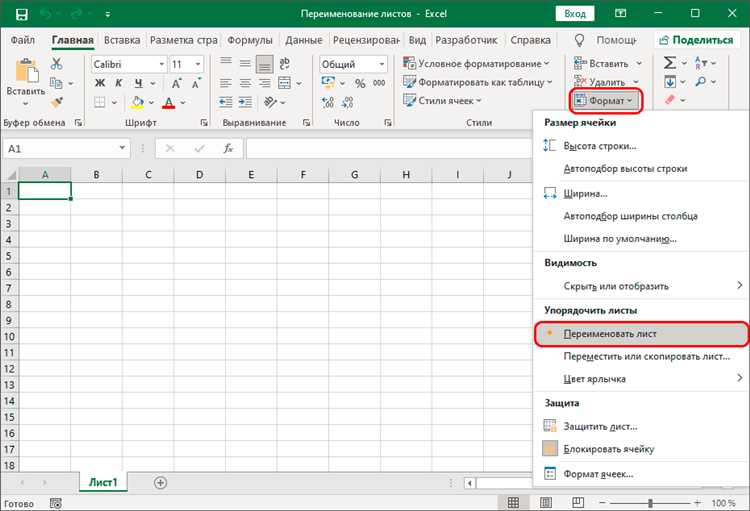Expand Цвет ярлычка submenu
The image size is (750, 511).
click(x=640, y=379)
